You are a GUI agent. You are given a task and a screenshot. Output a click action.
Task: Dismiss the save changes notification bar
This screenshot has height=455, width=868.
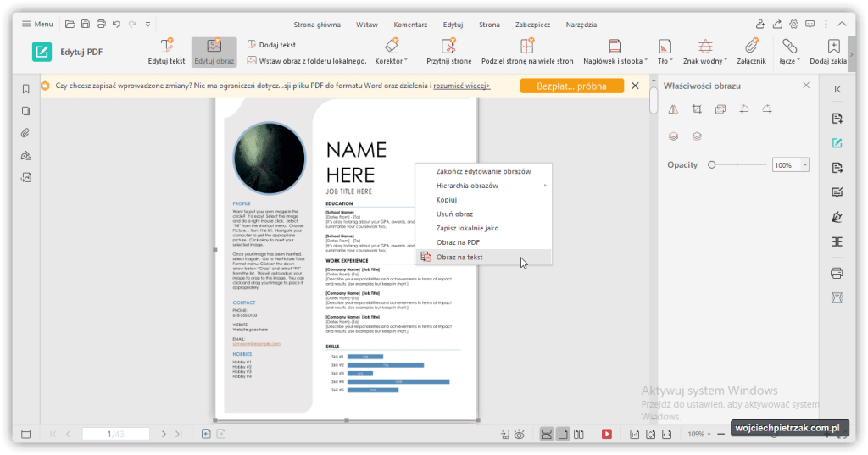pos(636,86)
